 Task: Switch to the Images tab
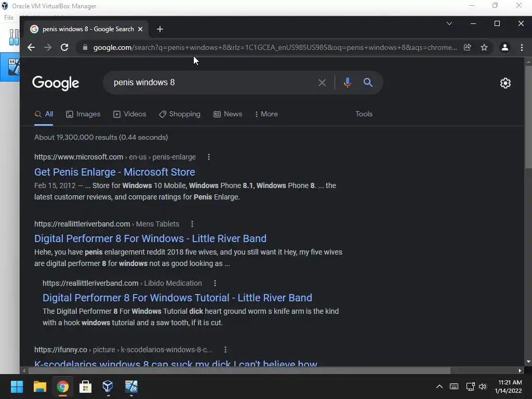pos(83,114)
